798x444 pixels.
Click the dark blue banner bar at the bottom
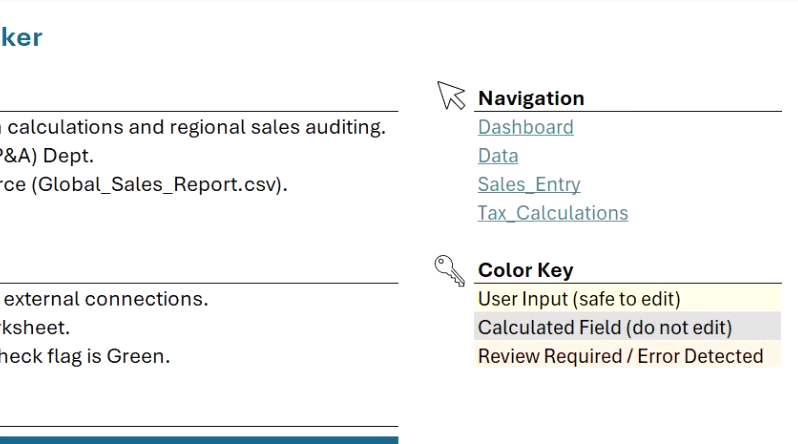point(199,440)
